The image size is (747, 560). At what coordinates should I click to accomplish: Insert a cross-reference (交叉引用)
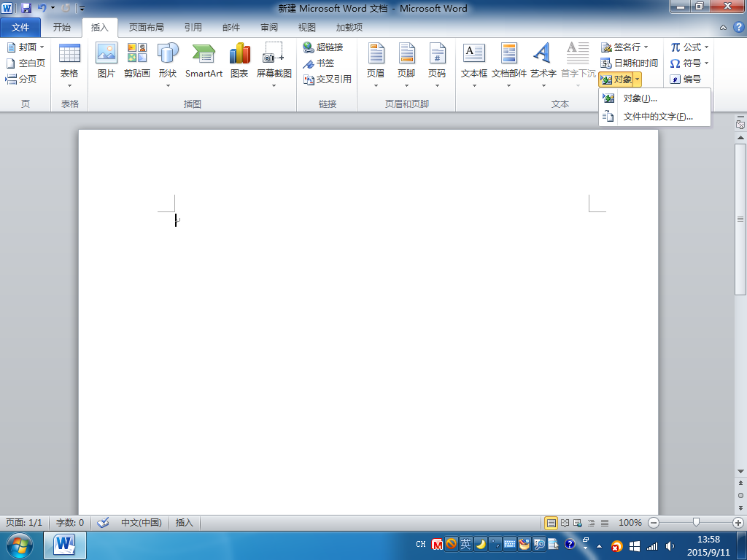tap(328, 79)
